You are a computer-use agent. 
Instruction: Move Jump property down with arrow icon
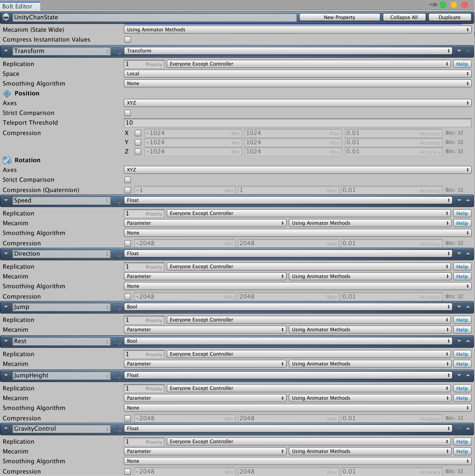pos(459,307)
